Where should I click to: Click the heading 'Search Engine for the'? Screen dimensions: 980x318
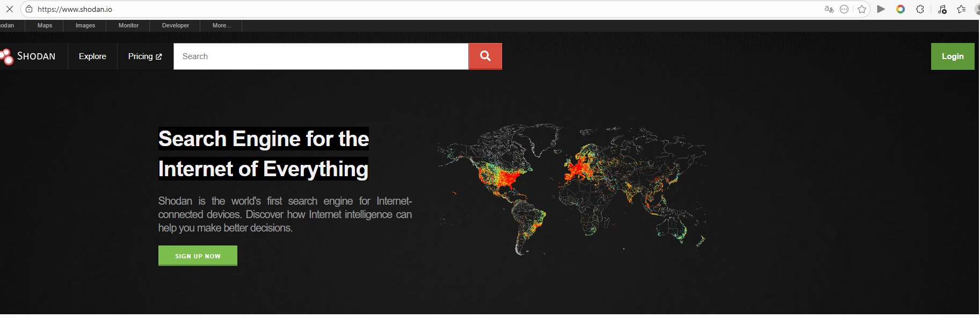(263, 139)
